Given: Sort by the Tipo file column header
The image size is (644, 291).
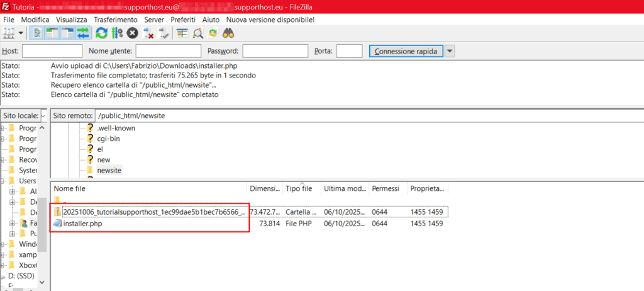Looking at the screenshot, I should pyautogui.click(x=302, y=188).
